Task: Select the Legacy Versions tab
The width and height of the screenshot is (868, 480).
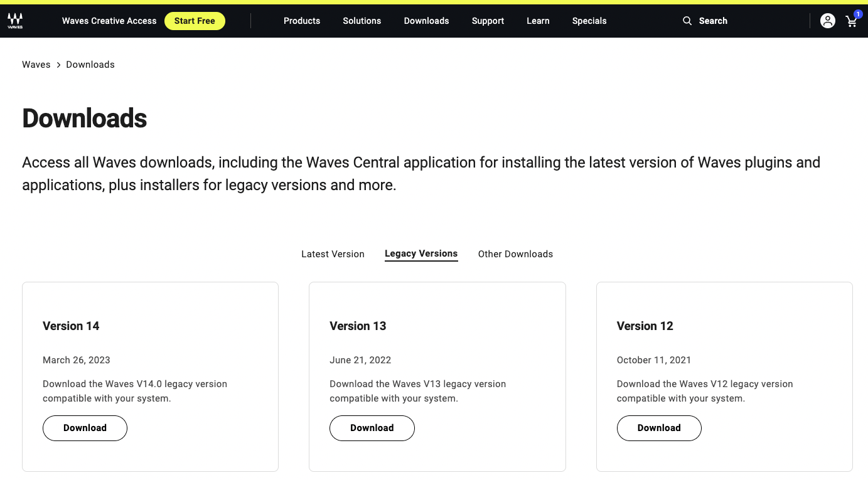Action: click(x=421, y=253)
